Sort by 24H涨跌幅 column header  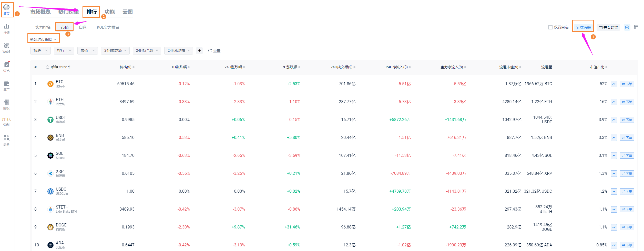coord(235,67)
